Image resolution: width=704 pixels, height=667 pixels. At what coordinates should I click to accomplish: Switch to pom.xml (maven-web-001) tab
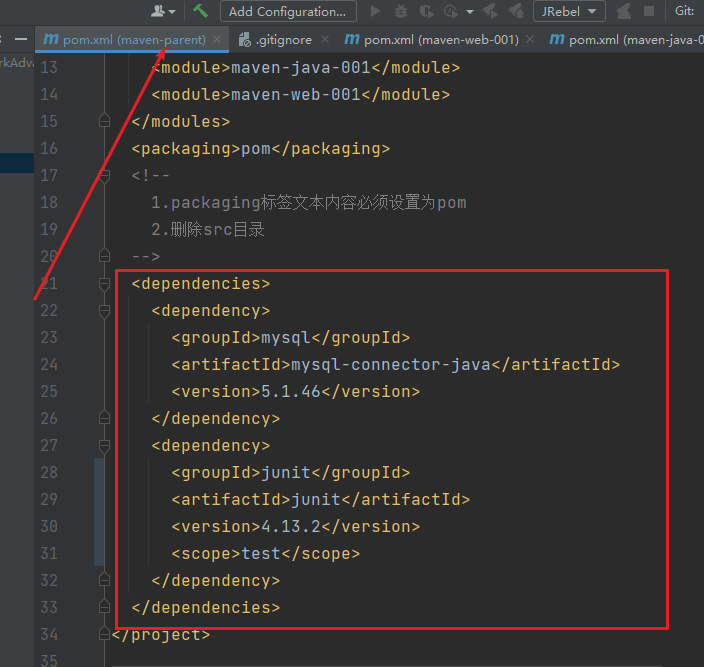tap(441, 40)
